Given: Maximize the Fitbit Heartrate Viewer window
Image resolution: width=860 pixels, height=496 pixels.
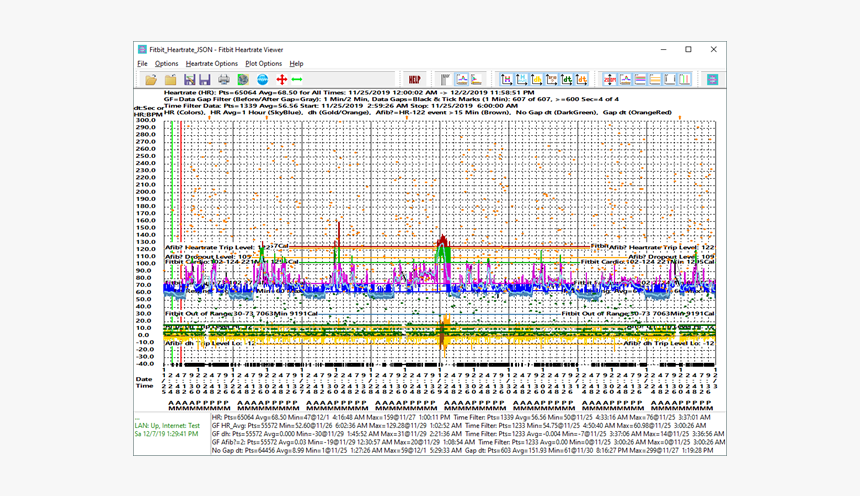Looking at the screenshot, I should 688,49.
